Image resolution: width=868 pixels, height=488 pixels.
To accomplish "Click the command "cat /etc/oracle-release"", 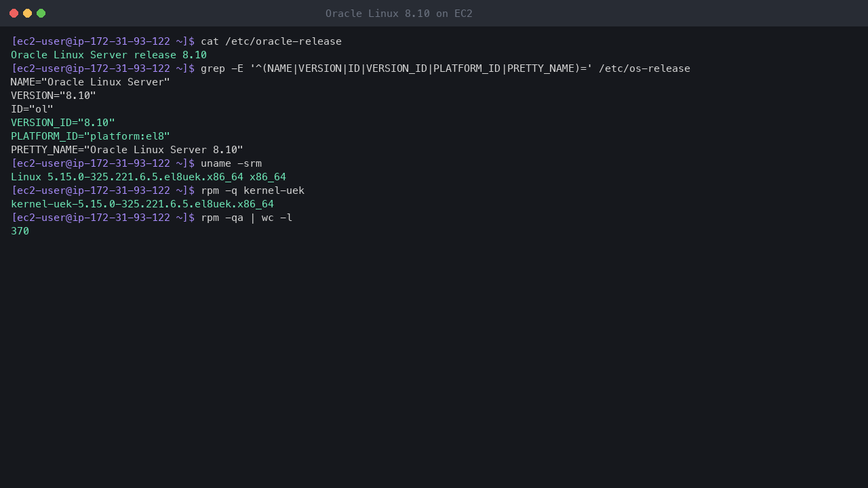I will point(271,41).
